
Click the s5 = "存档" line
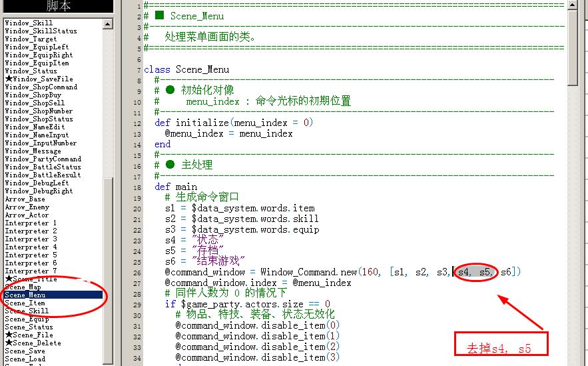194,251
